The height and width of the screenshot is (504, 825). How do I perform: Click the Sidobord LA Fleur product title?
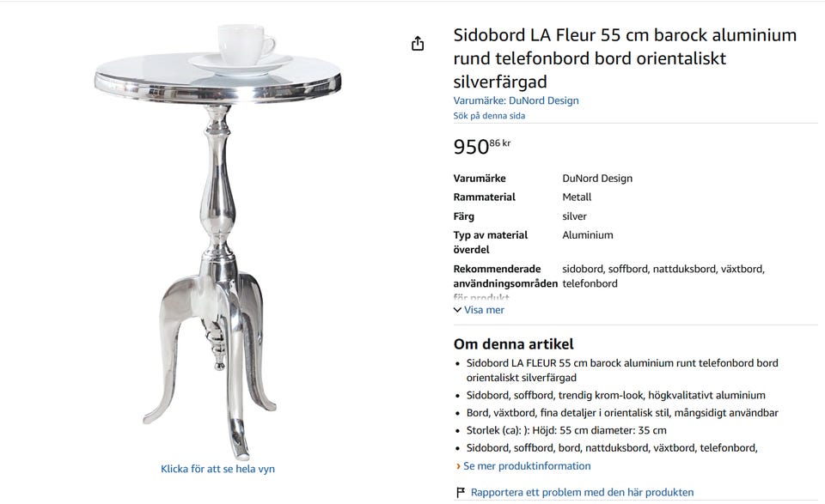625,58
